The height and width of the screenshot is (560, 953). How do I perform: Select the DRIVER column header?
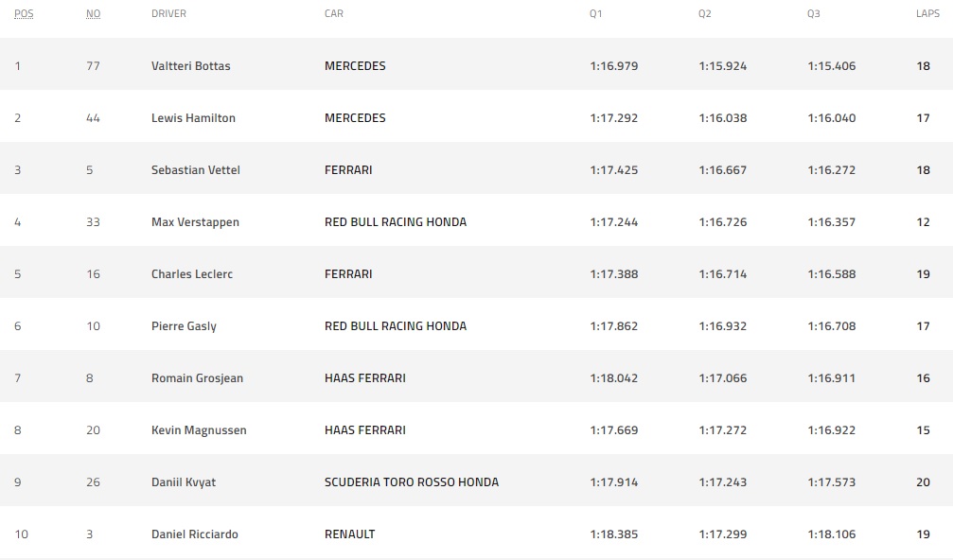pyautogui.click(x=168, y=13)
